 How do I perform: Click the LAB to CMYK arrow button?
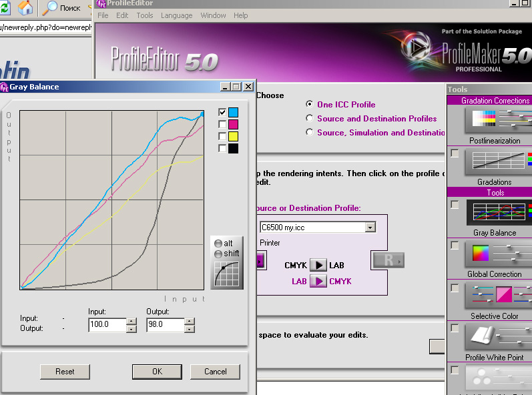pyautogui.click(x=318, y=282)
